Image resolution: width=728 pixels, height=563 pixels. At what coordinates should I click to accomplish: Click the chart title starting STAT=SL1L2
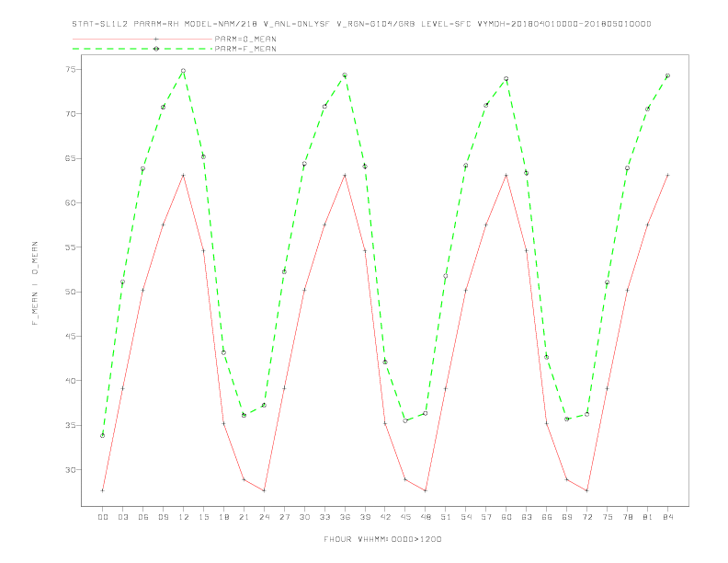click(x=361, y=24)
